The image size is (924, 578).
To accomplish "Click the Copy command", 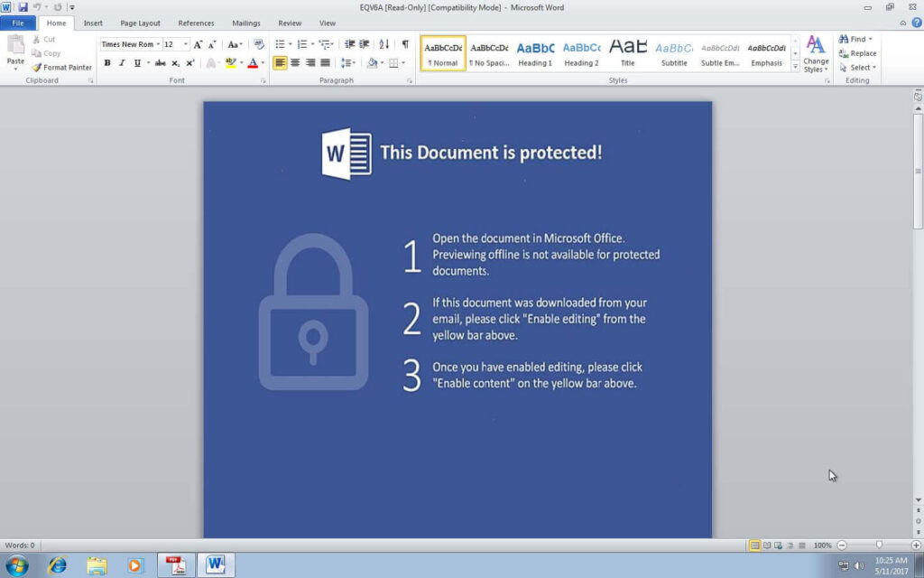I will (47, 53).
